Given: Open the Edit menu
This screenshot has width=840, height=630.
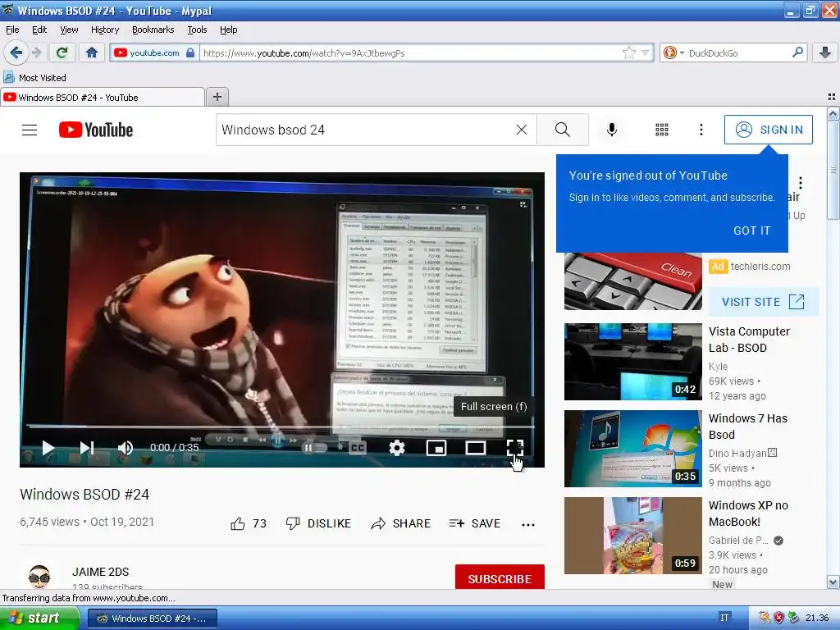Looking at the screenshot, I should pyautogui.click(x=39, y=30).
